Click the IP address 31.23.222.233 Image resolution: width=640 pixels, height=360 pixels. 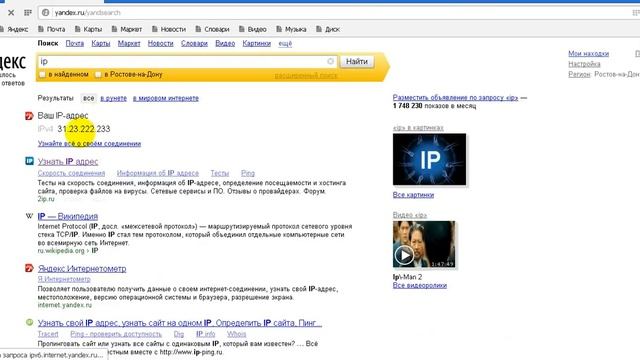(x=84, y=129)
